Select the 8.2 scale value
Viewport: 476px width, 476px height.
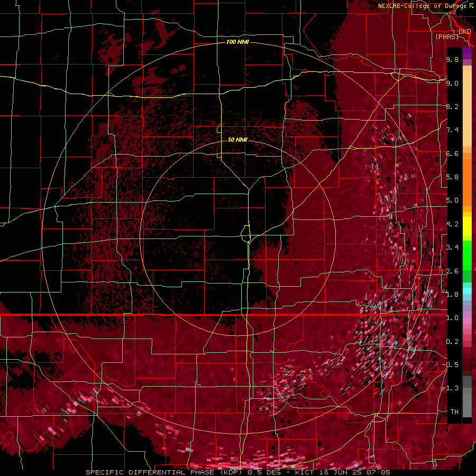(452, 106)
